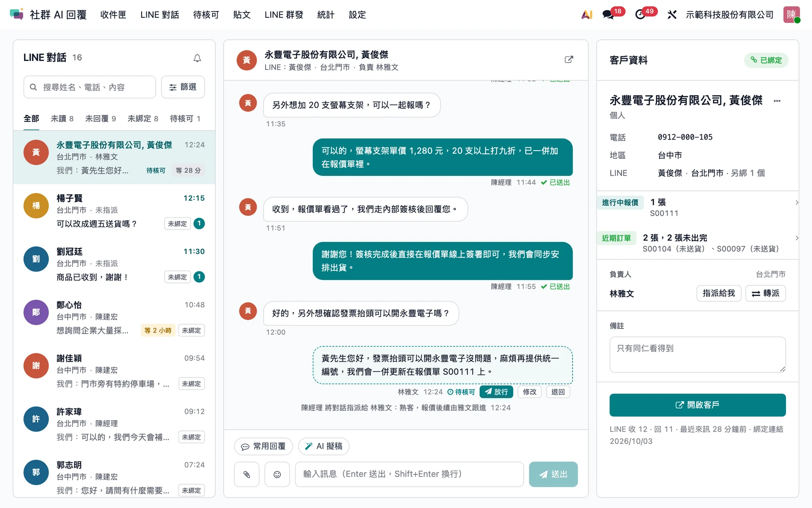The image size is (812, 508).
Task: Open LINE 群發 menu item
Action: point(284,15)
